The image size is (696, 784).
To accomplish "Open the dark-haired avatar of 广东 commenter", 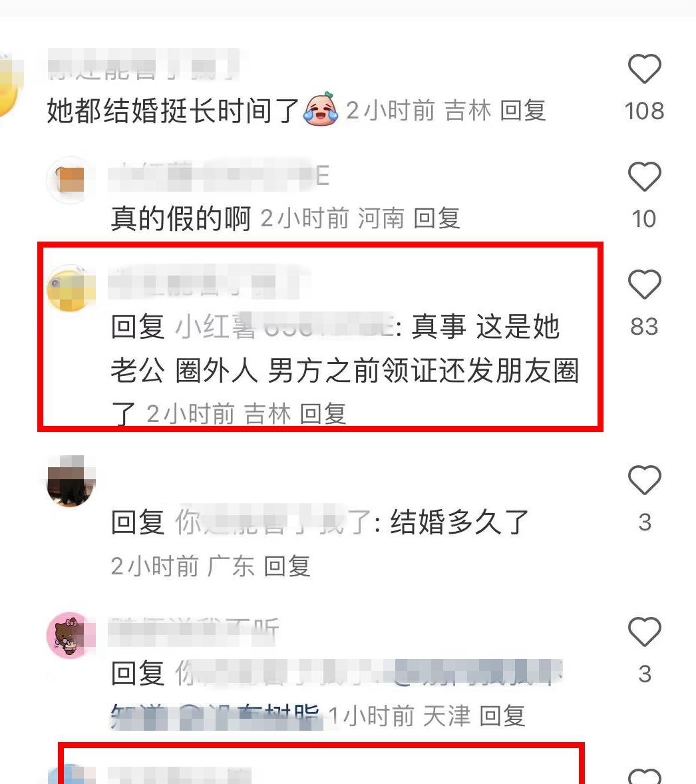I will (71, 481).
